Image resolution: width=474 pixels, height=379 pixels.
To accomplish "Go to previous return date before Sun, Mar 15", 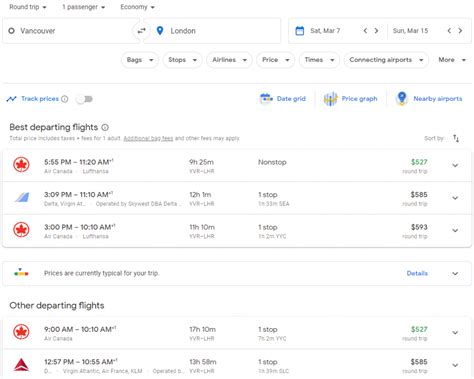I will (x=449, y=31).
